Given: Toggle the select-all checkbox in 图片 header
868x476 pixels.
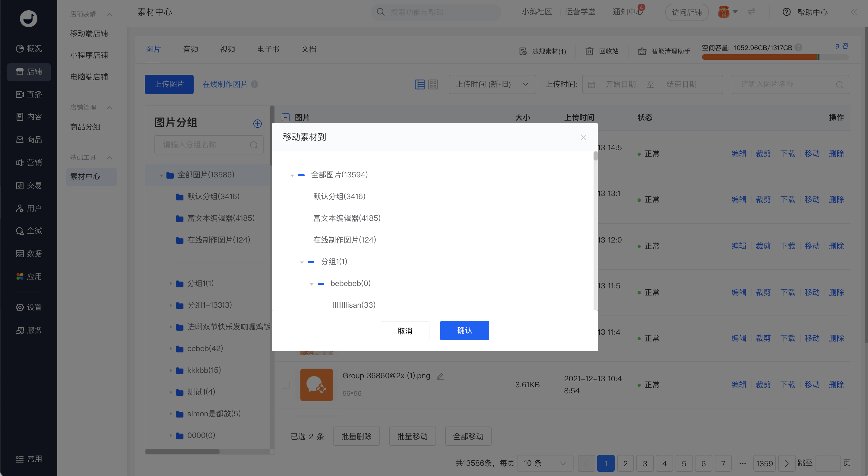Looking at the screenshot, I should (x=285, y=117).
